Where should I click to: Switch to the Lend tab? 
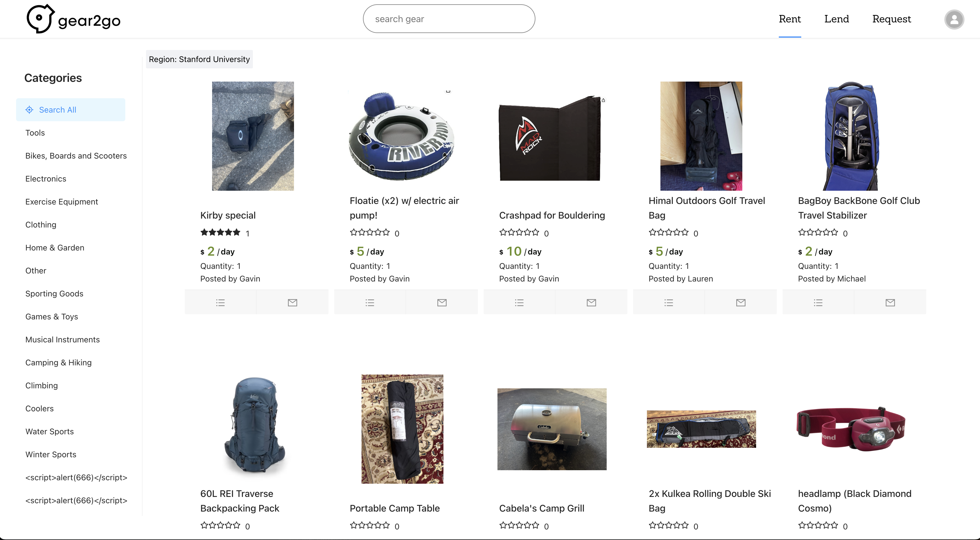coord(837,19)
